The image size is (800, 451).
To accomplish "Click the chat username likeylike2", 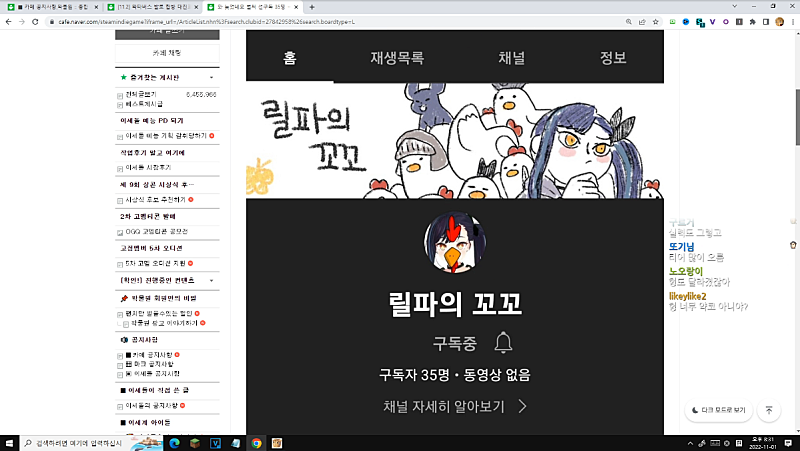I will (x=688, y=296).
